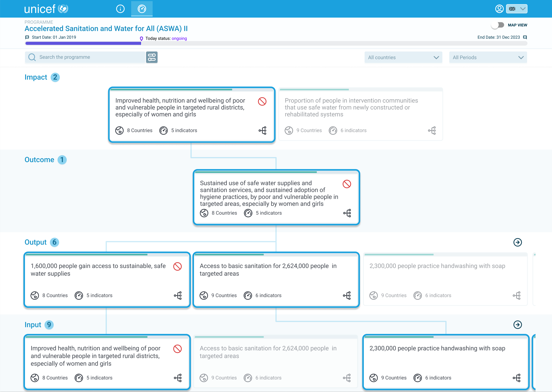Screen dimensions: 552x392
Task: Click Sustained use Outcome card progress bar
Action: pos(276,172)
